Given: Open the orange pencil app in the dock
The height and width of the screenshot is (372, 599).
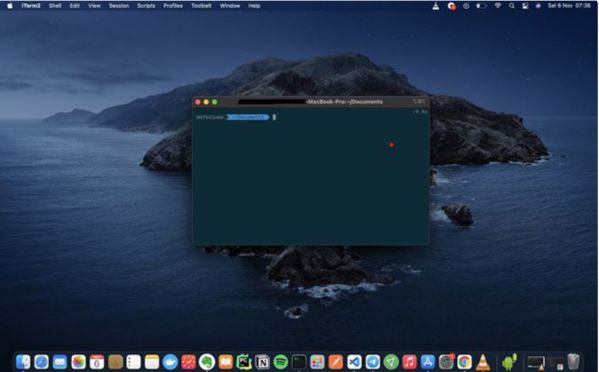Looking at the screenshot, I should click(336, 361).
